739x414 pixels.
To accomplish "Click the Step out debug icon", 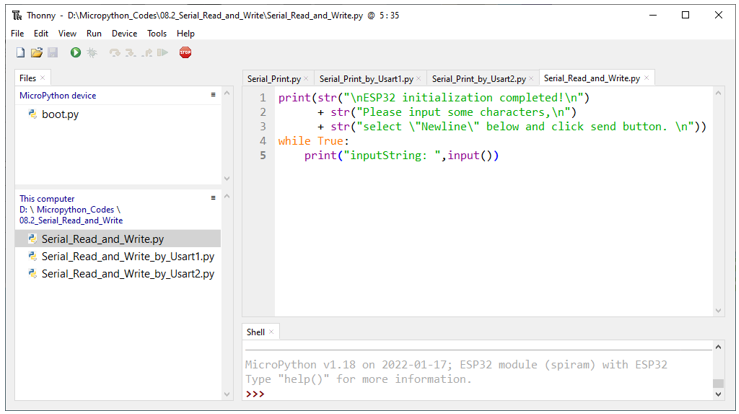I will 147,52.
